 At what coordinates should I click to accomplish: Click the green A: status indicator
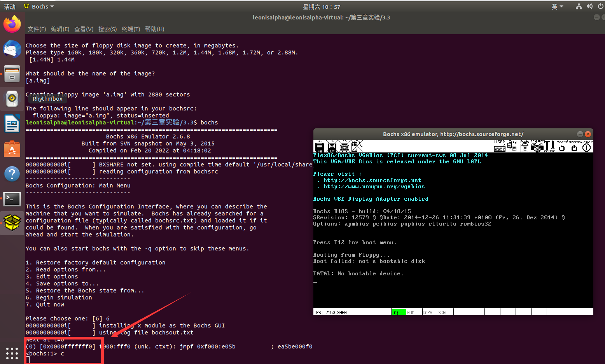[x=399, y=312]
